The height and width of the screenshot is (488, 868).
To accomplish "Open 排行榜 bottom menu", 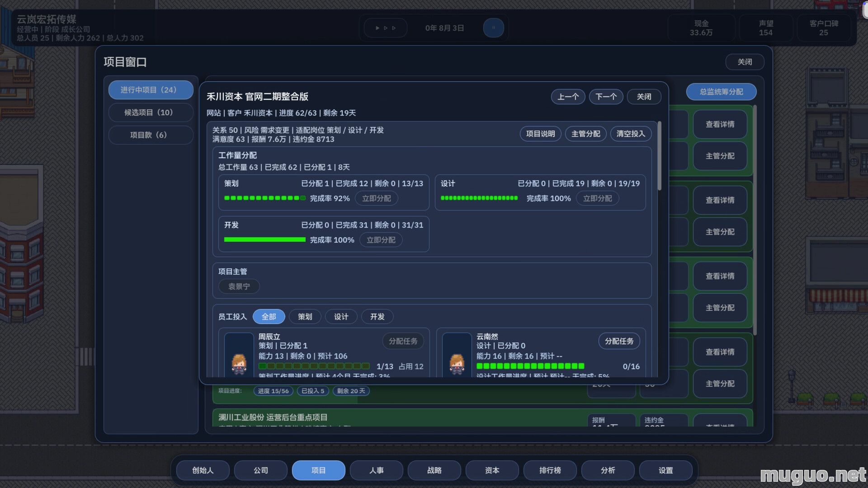I will 550,470.
